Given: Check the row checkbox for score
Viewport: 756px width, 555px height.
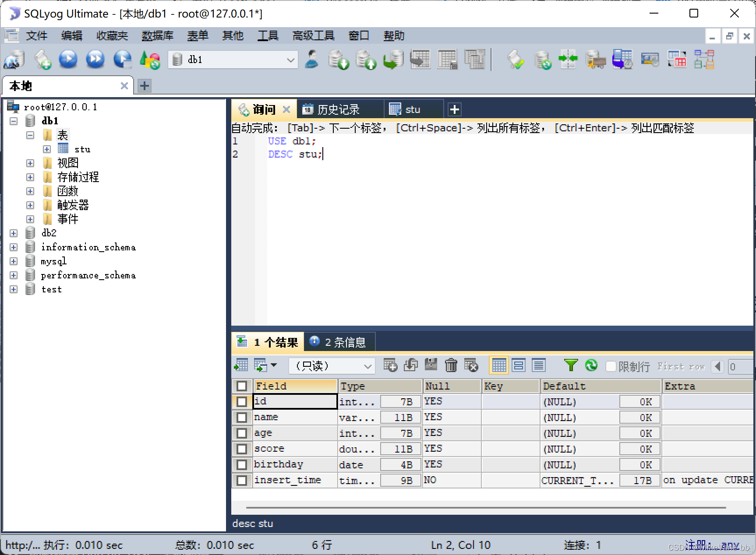Looking at the screenshot, I should pos(242,449).
